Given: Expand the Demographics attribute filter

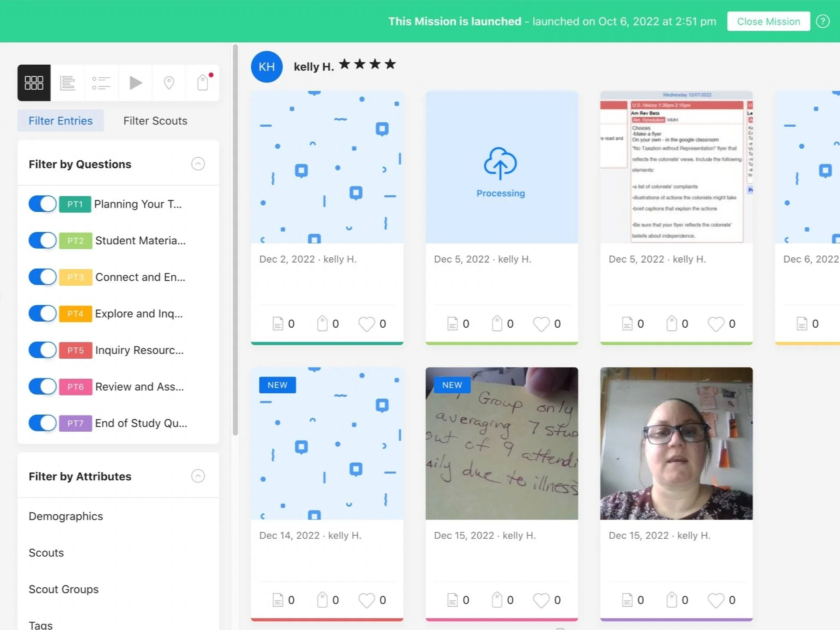Looking at the screenshot, I should (66, 516).
